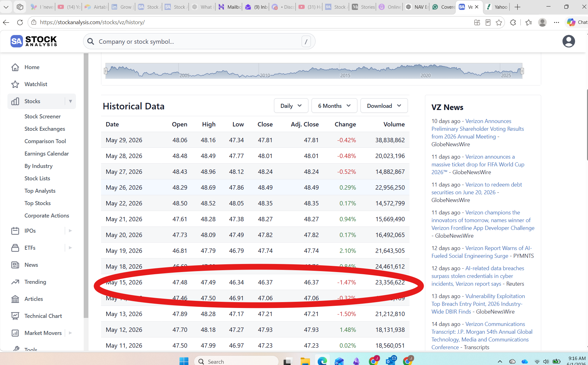Image resolution: width=588 pixels, height=365 pixels.
Task: Go to Home via house icon
Action: coord(15,67)
